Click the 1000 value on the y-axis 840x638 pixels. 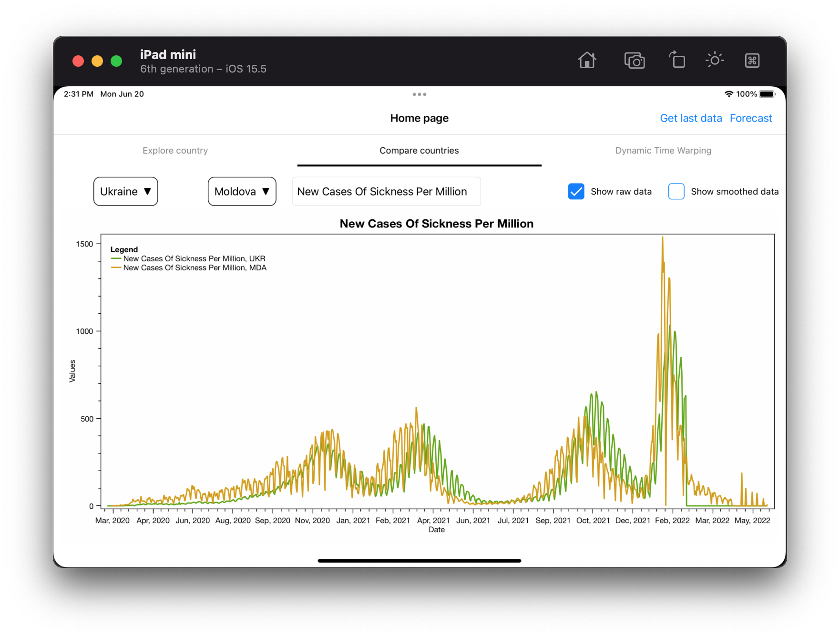85,331
